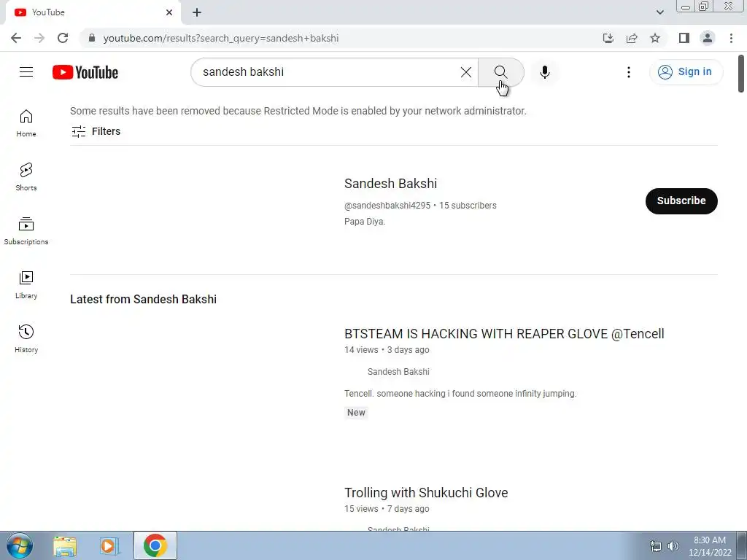747x560 pixels.
Task: Open the Windows Start button
Action: [20, 545]
